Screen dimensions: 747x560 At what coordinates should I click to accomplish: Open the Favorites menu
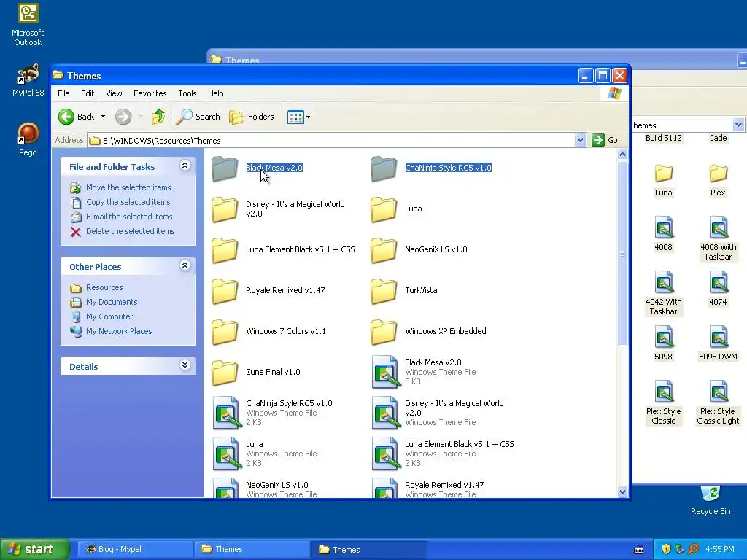(150, 93)
